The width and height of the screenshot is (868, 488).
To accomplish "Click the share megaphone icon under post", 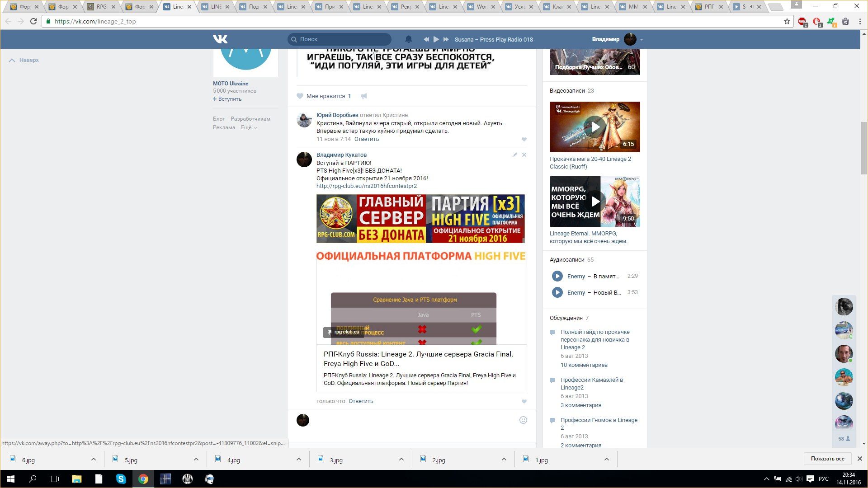I will pyautogui.click(x=364, y=96).
